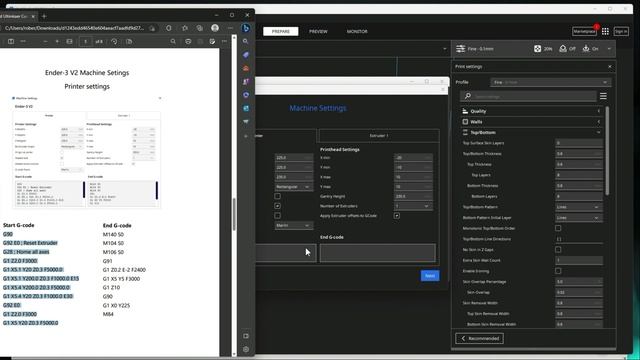Click the PDF page number field

(86, 41)
